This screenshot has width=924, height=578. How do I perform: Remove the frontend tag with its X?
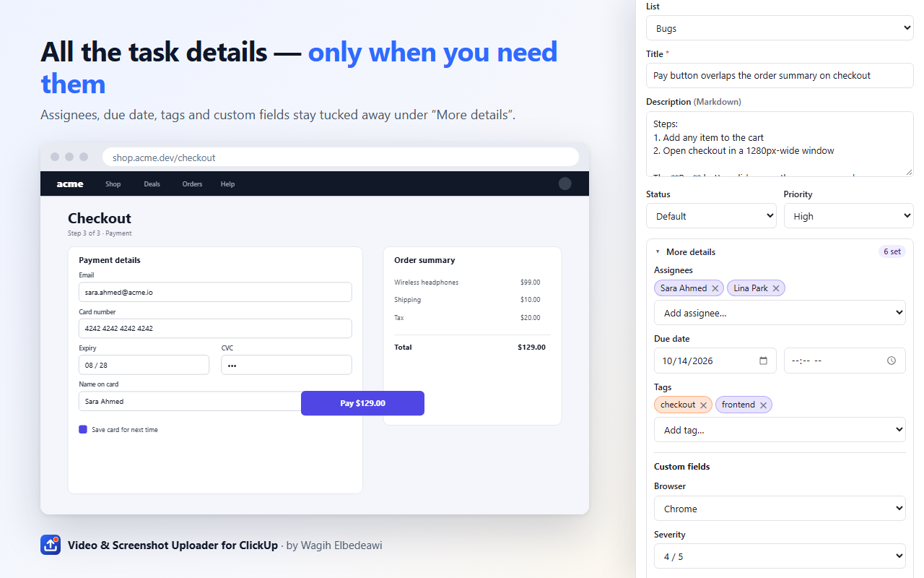click(x=763, y=405)
